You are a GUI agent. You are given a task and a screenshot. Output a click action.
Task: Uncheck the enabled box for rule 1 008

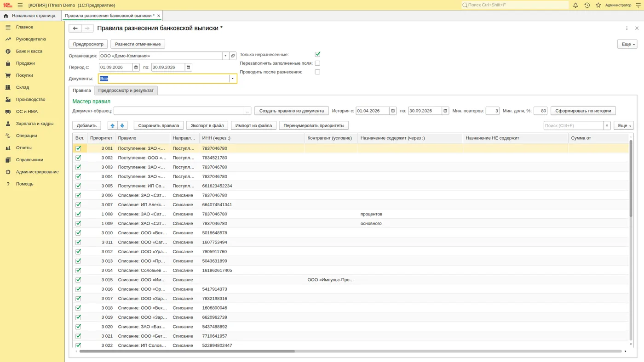pyautogui.click(x=78, y=214)
